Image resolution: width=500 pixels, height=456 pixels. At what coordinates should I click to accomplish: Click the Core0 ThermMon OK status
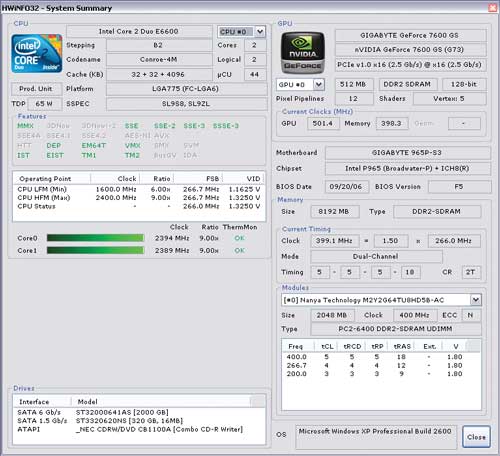(x=239, y=238)
